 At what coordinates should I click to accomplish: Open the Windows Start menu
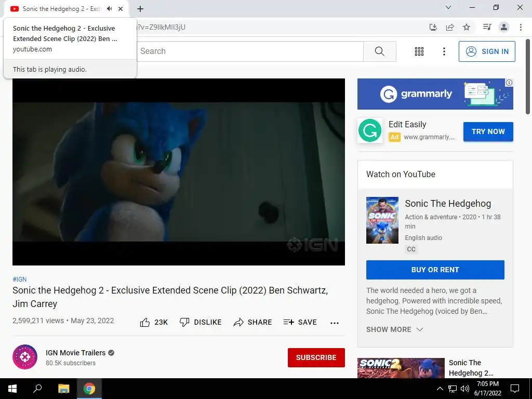[12, 389]
